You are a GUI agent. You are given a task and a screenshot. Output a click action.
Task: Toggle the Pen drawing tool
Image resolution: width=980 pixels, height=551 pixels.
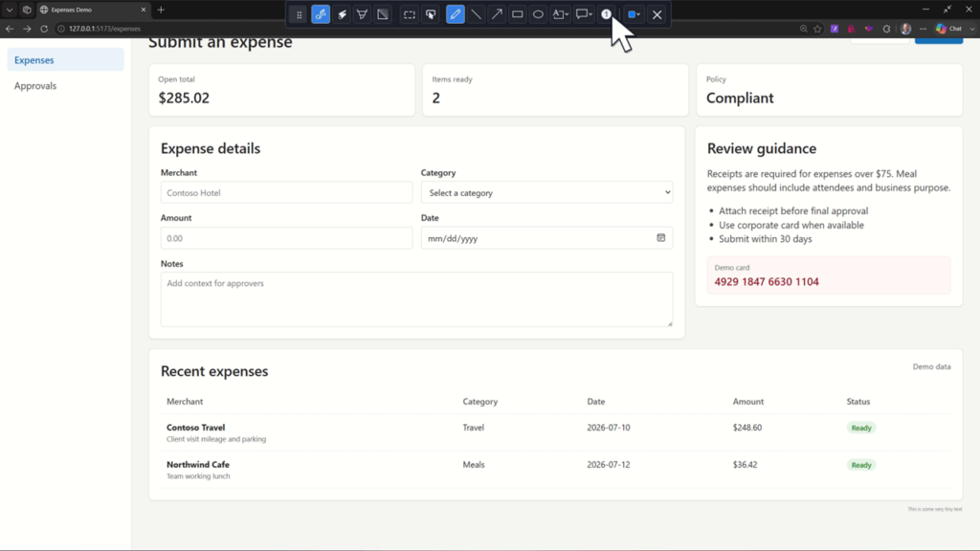[455, 14]
